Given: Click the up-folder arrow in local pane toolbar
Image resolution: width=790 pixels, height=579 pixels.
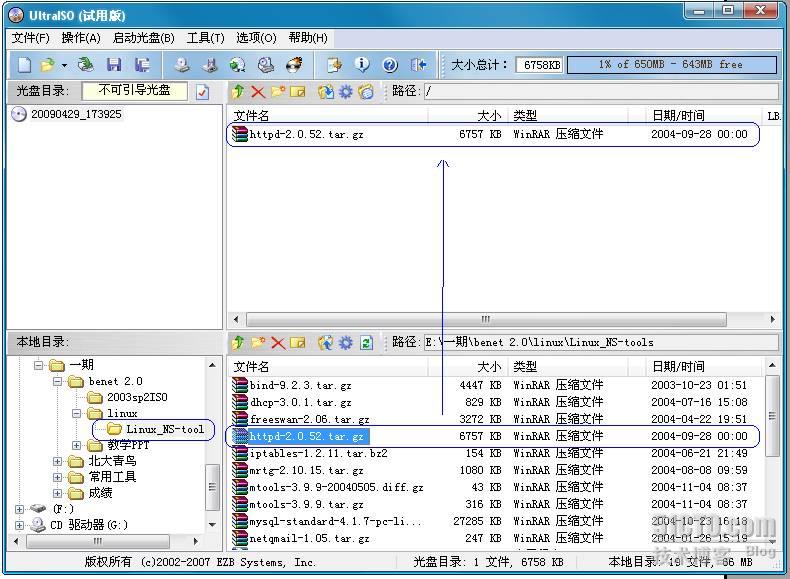Looking at the screenshot, I should point(238,343).
